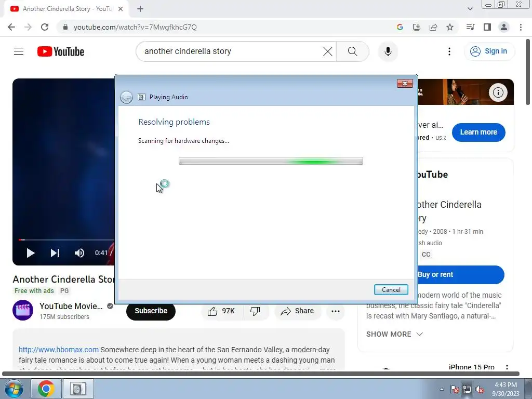Click troubleshooter taskbar icon
The image size is (532, 399).
coord(78,389)
